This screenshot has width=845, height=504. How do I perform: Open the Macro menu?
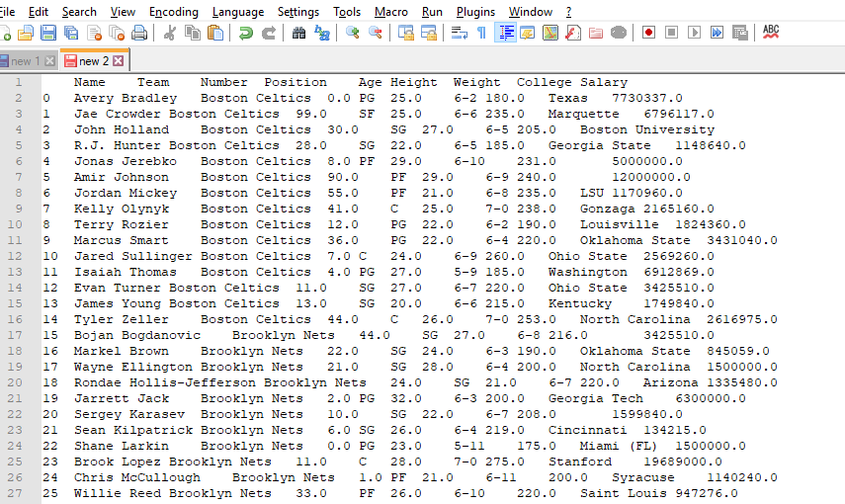pos(390,11)
